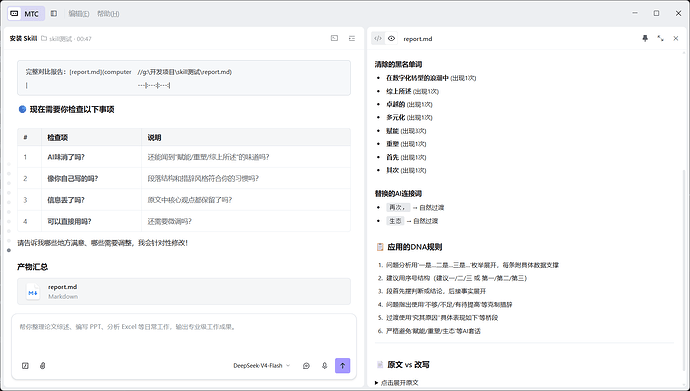This screenshot has width=690, height=391.
Task: Close the report.md preview panel
Action: 676,38
